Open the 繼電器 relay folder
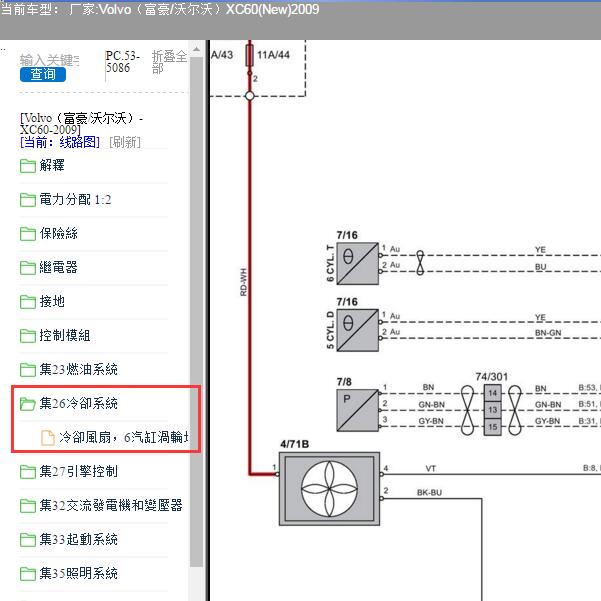This screenshot has height=601, width=601. pos(58,267)
